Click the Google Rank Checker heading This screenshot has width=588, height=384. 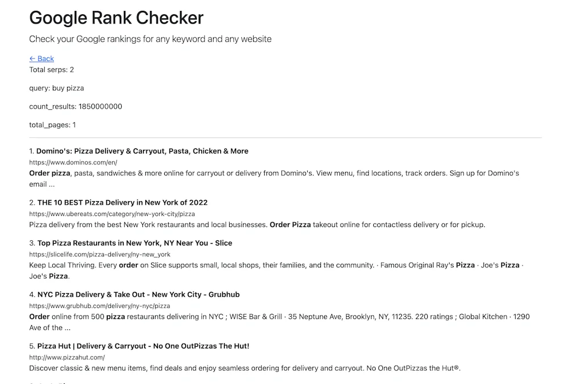[x=116, y=18]
